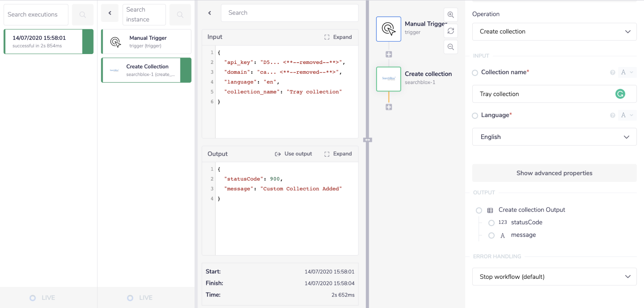Viewport: 644px width, 308px height.
Task: Open the Language English dropdown
Action: click(554, 137)
